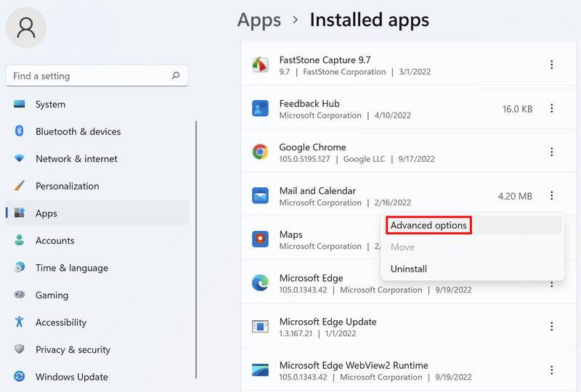Open Bluetooth & devices settings
Viewport: 581px width, 392px height.
pos(97,131)
